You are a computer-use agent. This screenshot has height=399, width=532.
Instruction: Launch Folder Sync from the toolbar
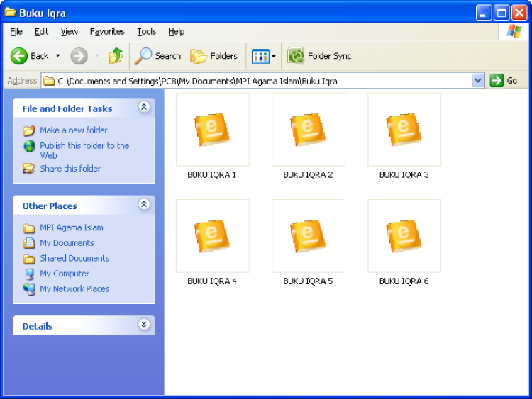[x=319, y=56]
